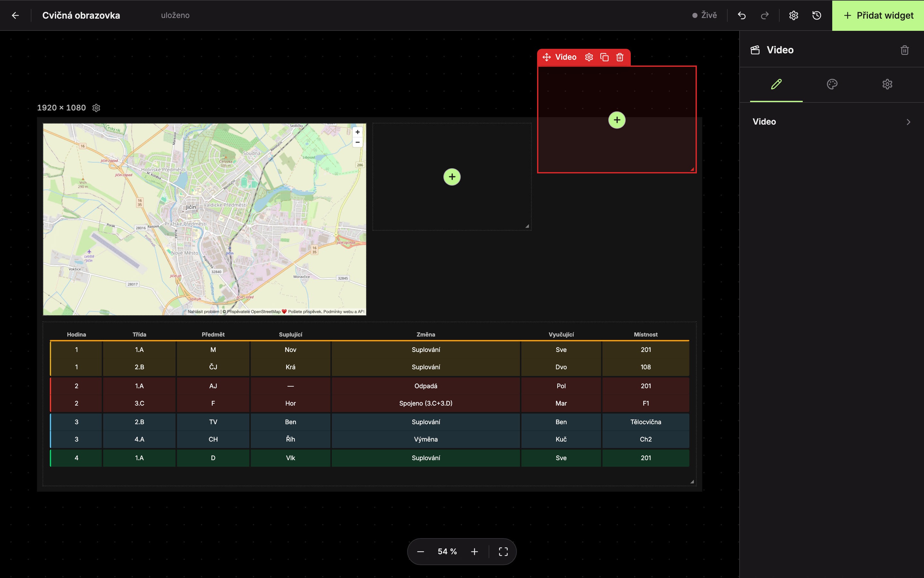The image size is (924, 578).
Task: Decrease canvas zoom with minus button
Action: 420,552
